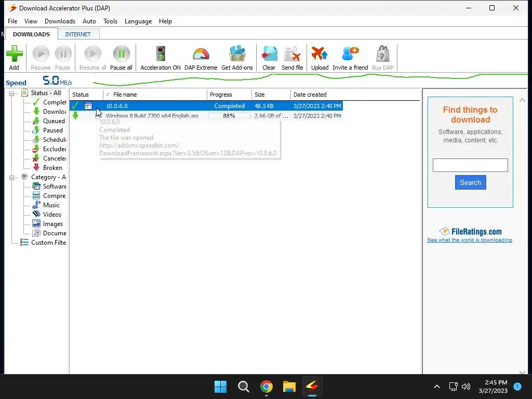Screen dimensions: 532x399
Task: Pause all downloads with toolbar icon
Action: (121, 54)
